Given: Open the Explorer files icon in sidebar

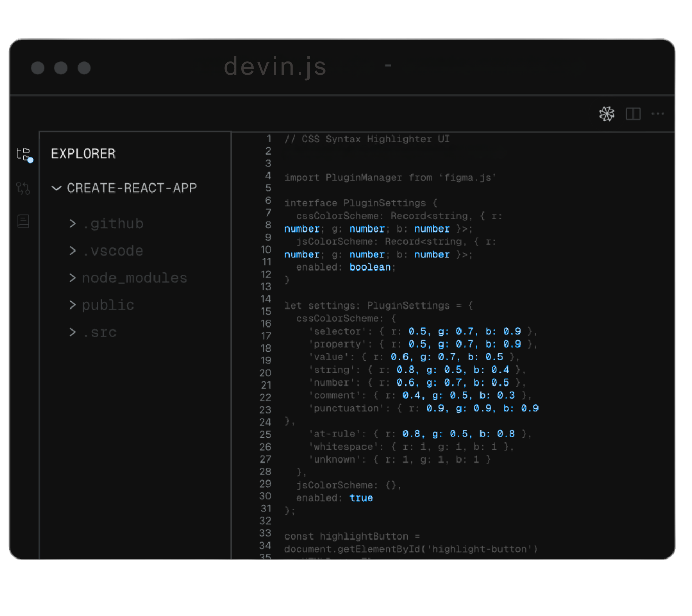Looking at the screenshot, I should [24, 154].
